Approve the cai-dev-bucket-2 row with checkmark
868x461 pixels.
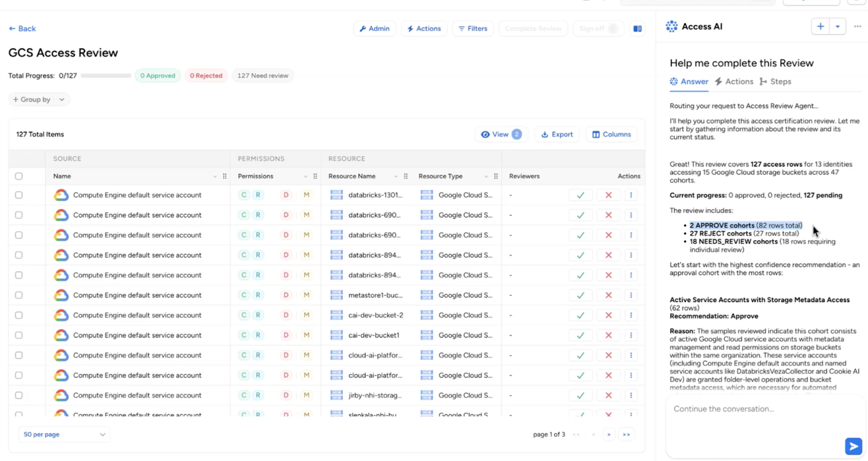point(580,315)
